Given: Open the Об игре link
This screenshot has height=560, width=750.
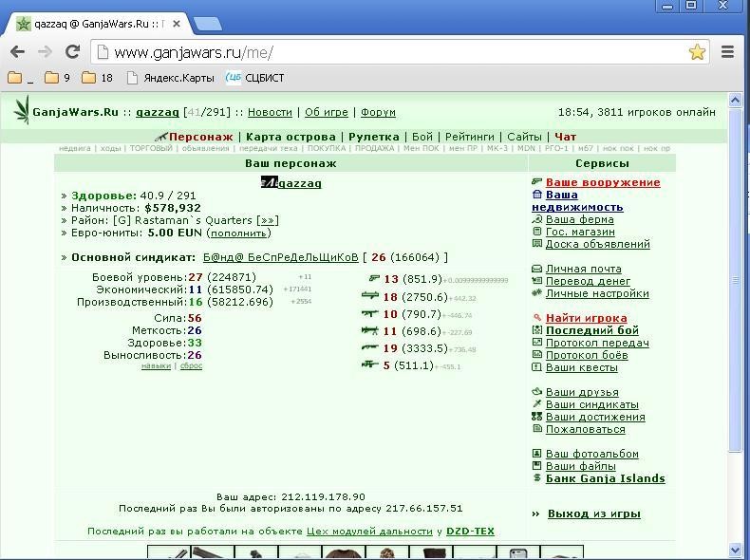Looking at the screenshot, I should [x=327, y=112].
